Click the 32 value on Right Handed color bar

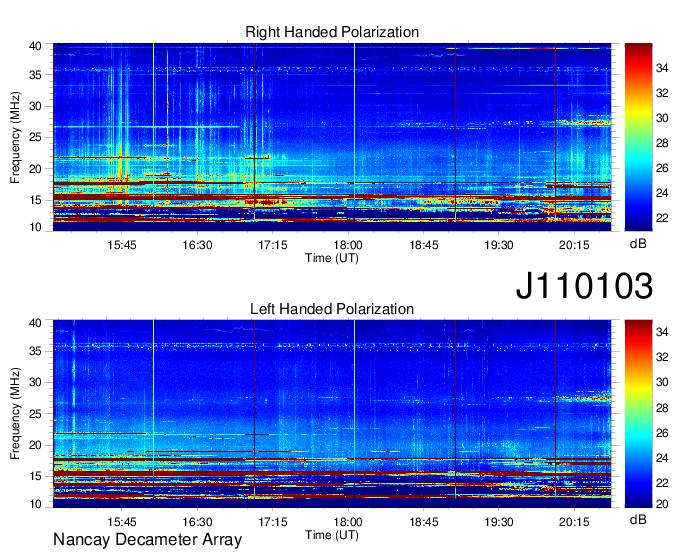[662, 93]
